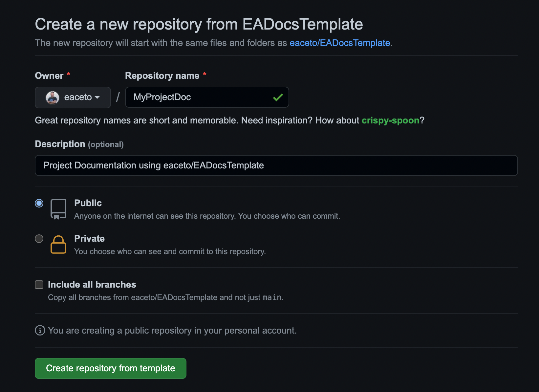The width and height of the screenshot is (539, 392).
Task: Click the Private option label
Action: 90,239
